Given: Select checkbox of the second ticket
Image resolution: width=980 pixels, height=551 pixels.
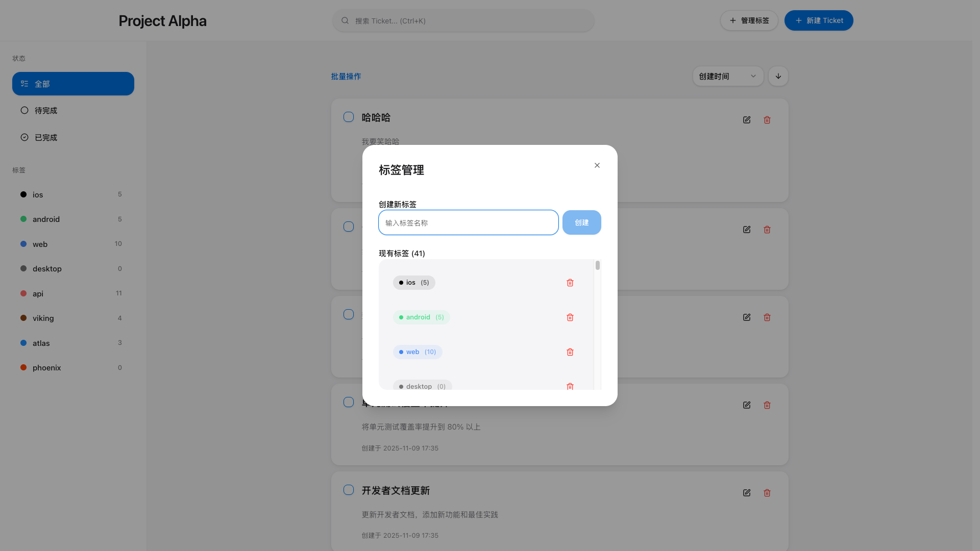Looking at the screenshot, I should point(349,227).
